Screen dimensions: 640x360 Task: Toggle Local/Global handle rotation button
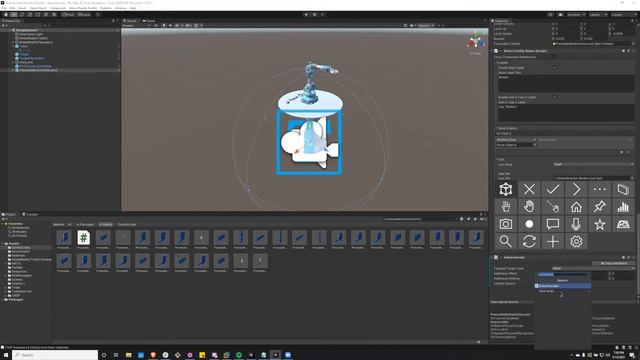[84, 15]
